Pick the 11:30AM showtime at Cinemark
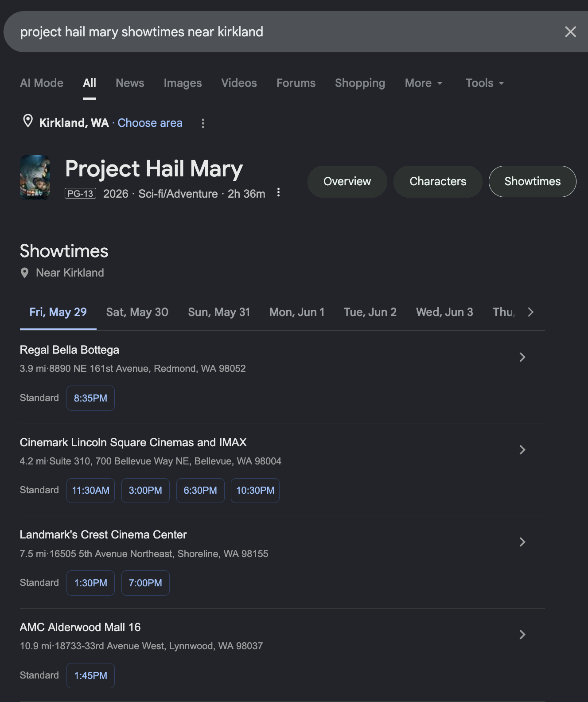588x702 pixels. point(90,491)
